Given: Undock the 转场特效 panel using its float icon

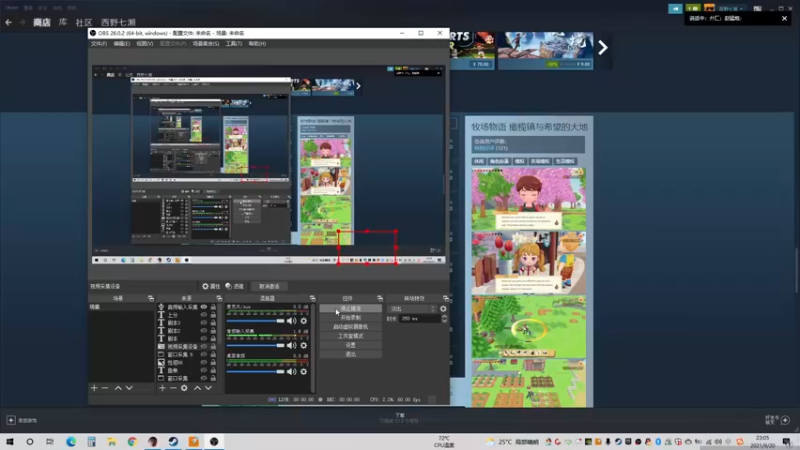Looking at the screenshot, I should 445,298.
